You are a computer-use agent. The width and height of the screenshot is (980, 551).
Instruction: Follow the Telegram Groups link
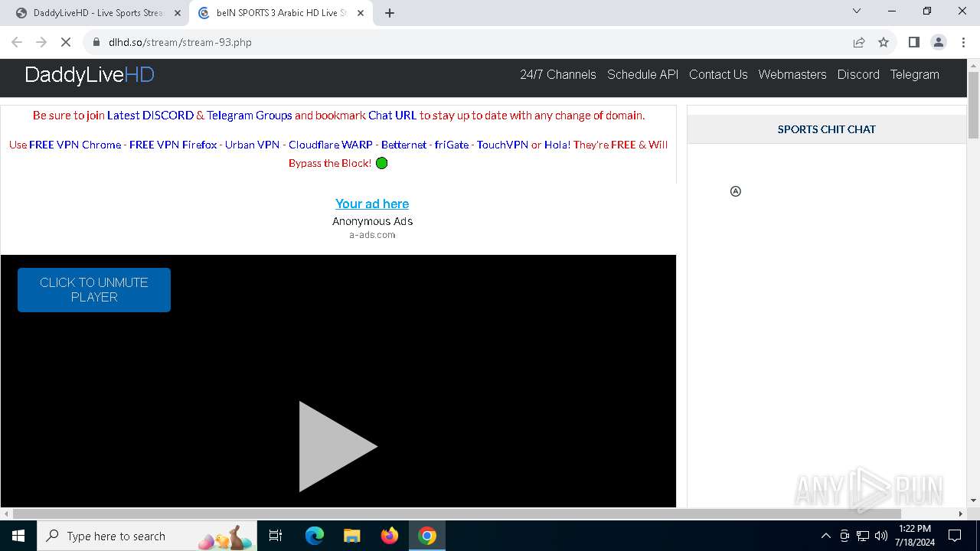(250, 116)
